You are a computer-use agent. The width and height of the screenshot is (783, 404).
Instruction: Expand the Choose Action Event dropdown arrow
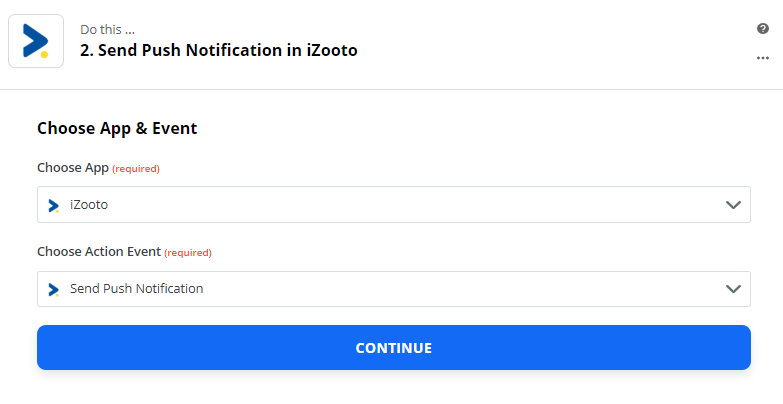pyautogui.click(x=734, y=289)
